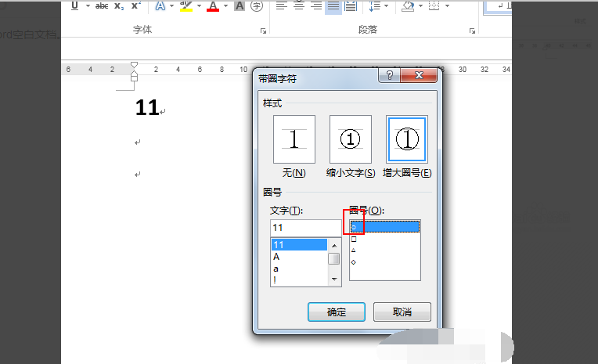Screen dimensions: 598x364
Task: Open line spacing options
Action: click(x=374, y=5)
